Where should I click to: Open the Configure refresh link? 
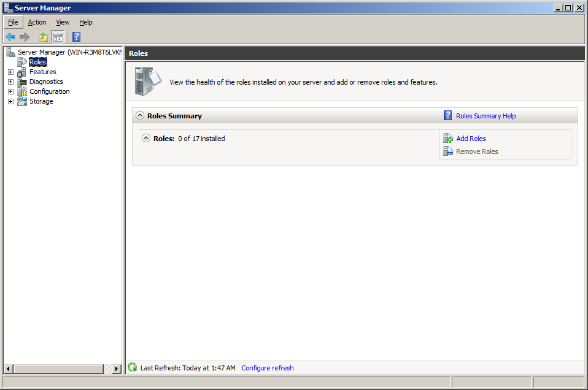tap(268, 368)
